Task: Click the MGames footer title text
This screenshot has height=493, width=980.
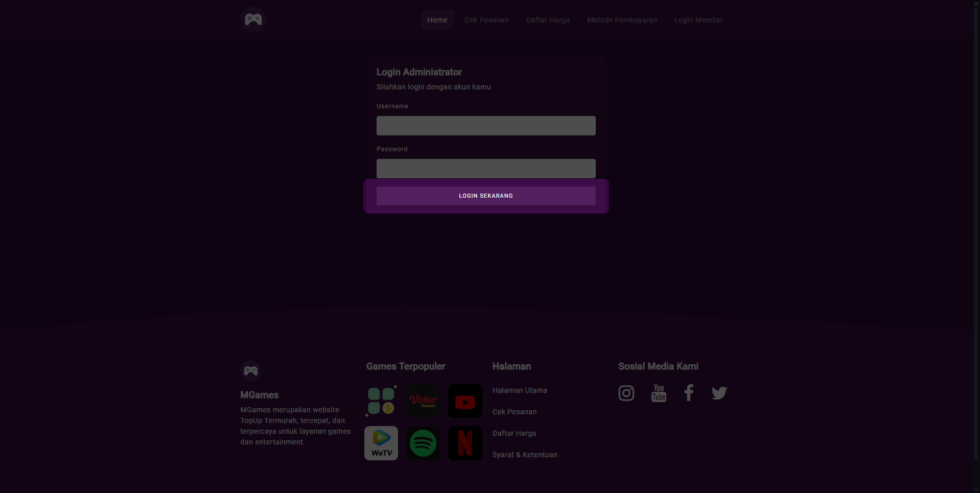Action: click(260, 395)
